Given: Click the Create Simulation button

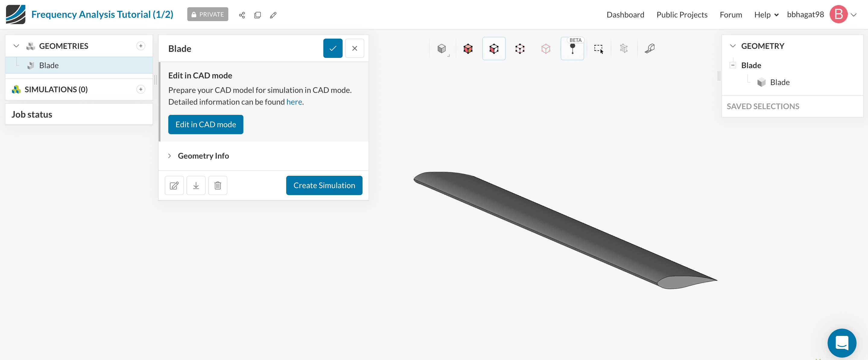Looking at the screenshot, I should click(324, 185).
